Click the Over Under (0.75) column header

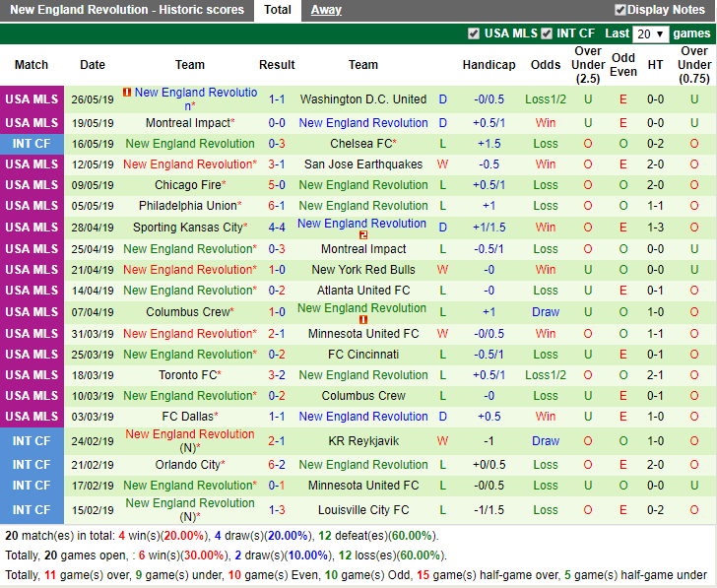pos(694,65)
